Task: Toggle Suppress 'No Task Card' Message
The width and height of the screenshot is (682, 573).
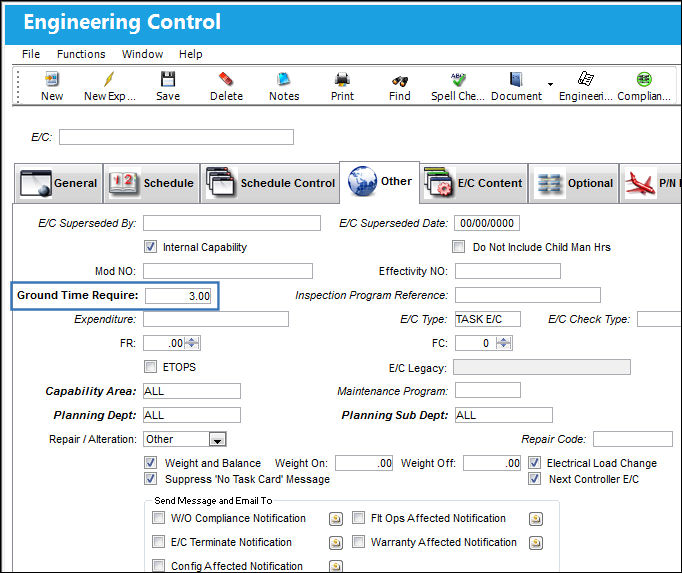Action: 150,479
